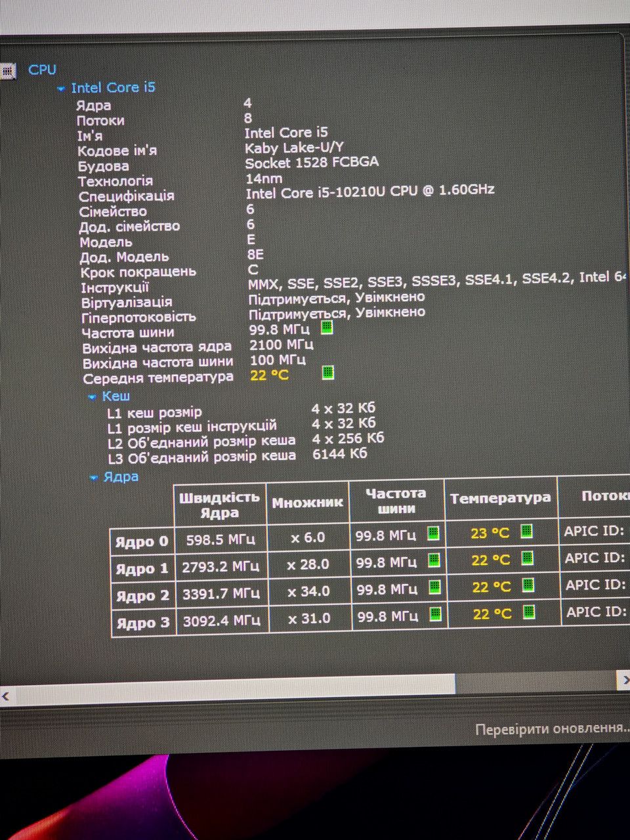This screenshot has height=840, width=630.
Task: Click the green graph icon beside 99.8 МГц bus frequency
Action: point(326,327)
